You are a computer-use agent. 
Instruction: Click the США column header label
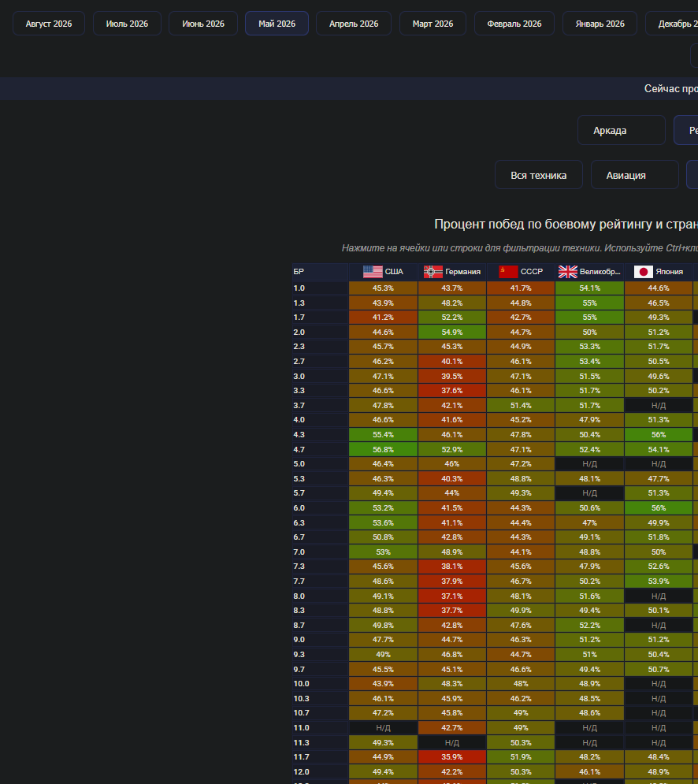[x=394, y=272]
